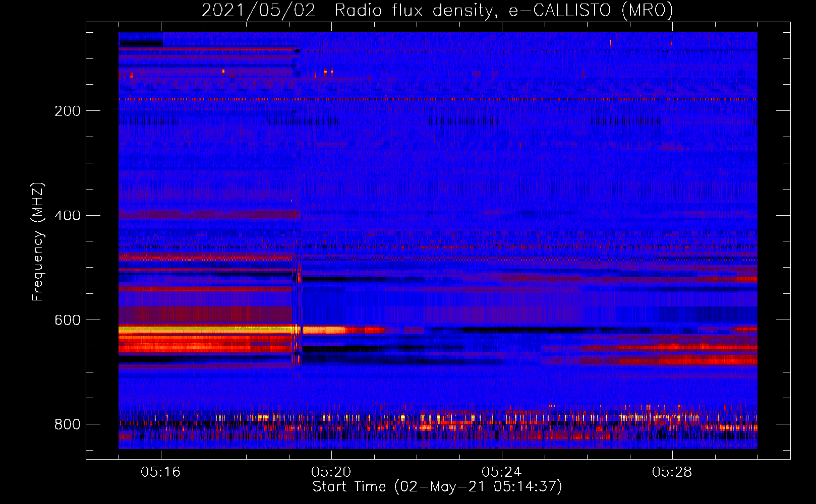Click the 200 frequency tick label

[68, 111]
